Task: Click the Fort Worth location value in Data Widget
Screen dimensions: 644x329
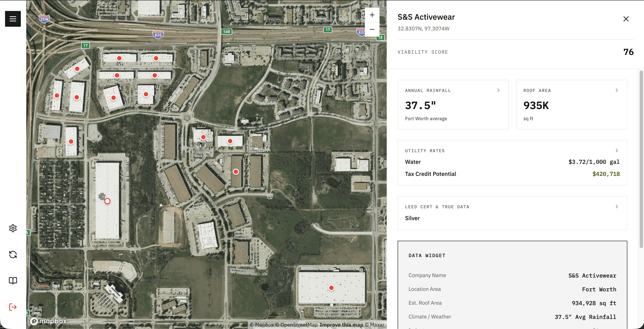Action: click(599, 289)
